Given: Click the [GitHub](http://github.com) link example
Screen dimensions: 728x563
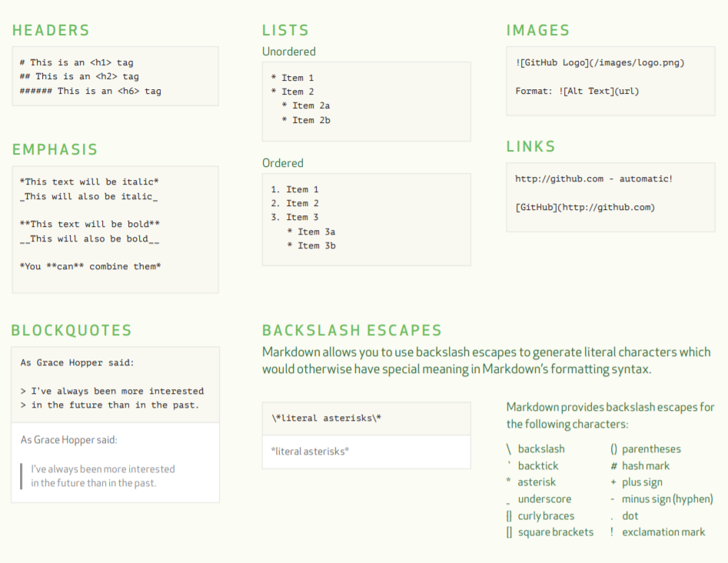Looking at the screenshot, I should coord(584,207).
